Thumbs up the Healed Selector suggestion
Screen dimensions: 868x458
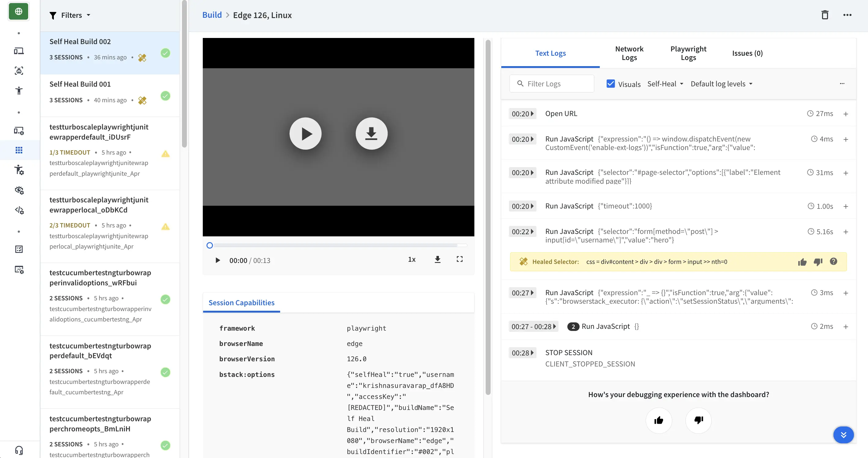tap(802, 262)
